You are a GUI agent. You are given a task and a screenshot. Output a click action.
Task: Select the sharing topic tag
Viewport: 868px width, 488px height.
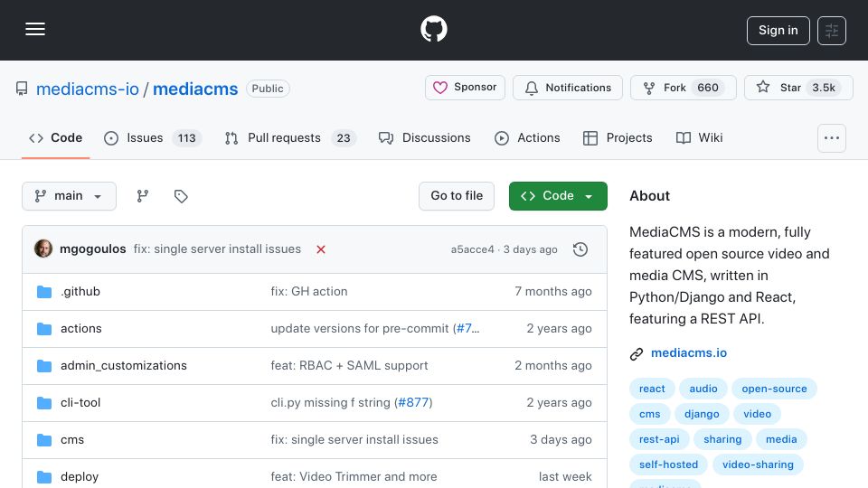(722, 439)
